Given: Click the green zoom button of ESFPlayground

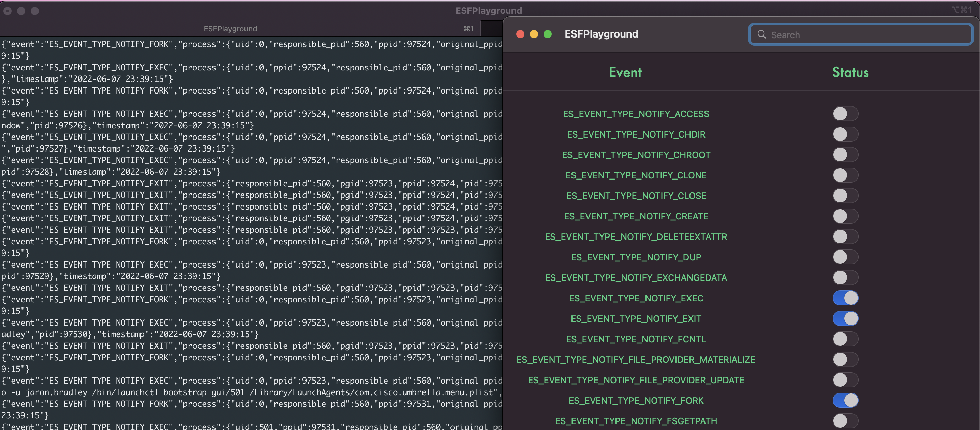Looking at the screenshot, I should click(547, 34).
